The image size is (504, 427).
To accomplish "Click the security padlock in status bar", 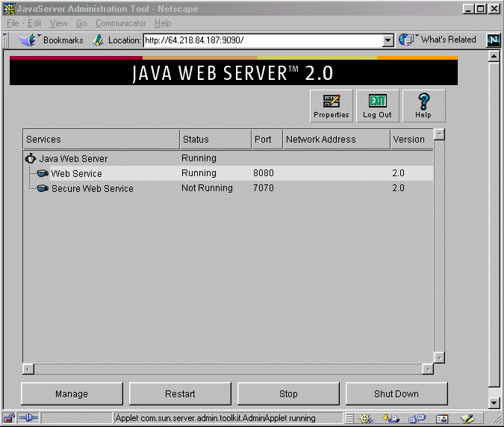I will tap(9, 418).
